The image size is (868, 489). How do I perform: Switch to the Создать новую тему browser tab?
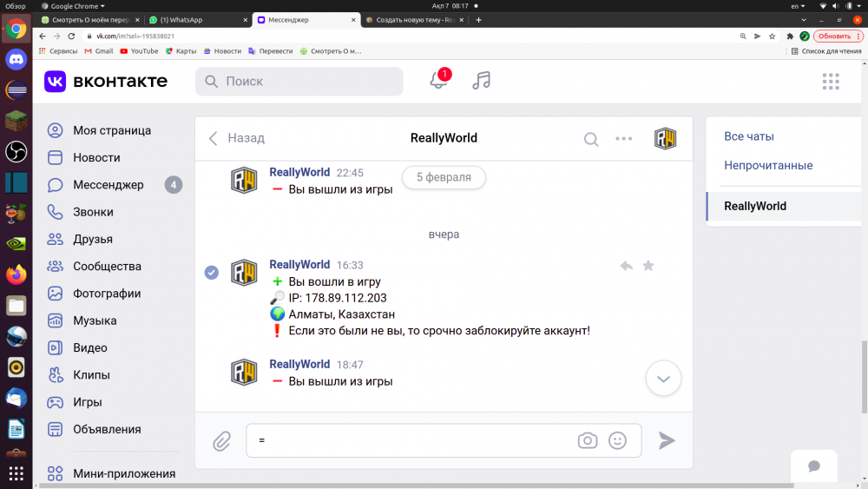pyautogui.click(x=415, y=20)
